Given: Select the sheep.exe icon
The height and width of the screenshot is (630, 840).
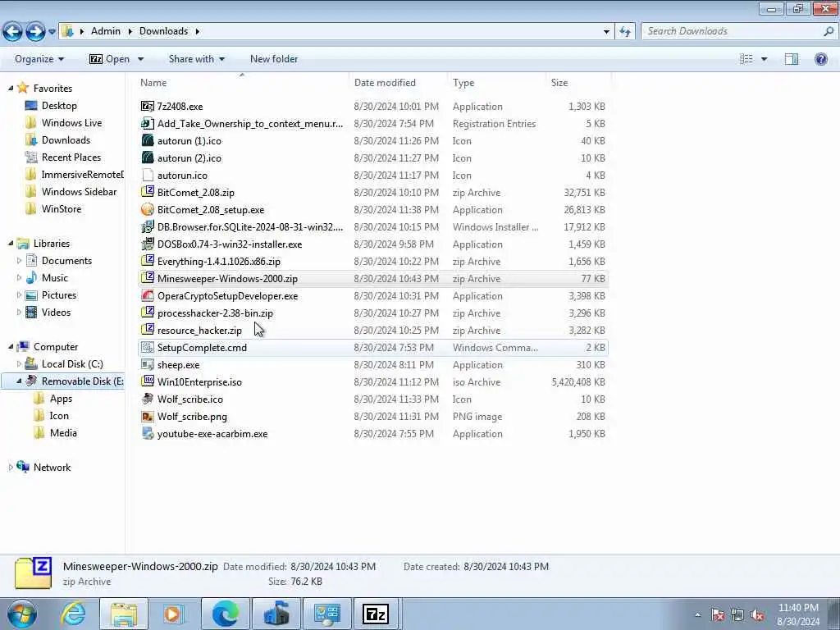Looking at the screenshot, I should pyautogui.click(x=148, y=364).
